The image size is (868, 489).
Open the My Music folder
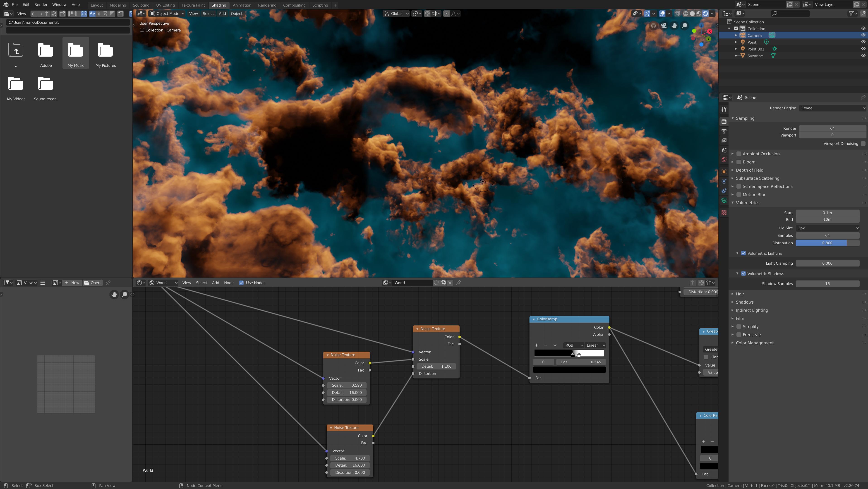point(75,53)
